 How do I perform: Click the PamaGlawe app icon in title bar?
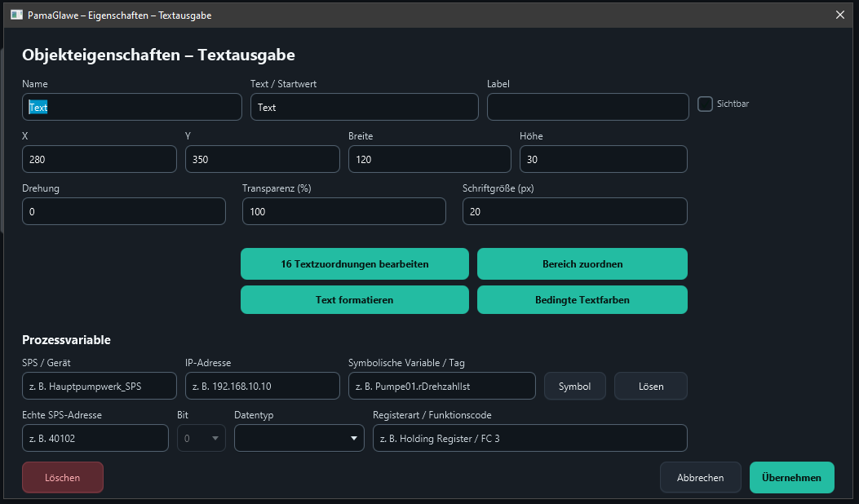16,15
